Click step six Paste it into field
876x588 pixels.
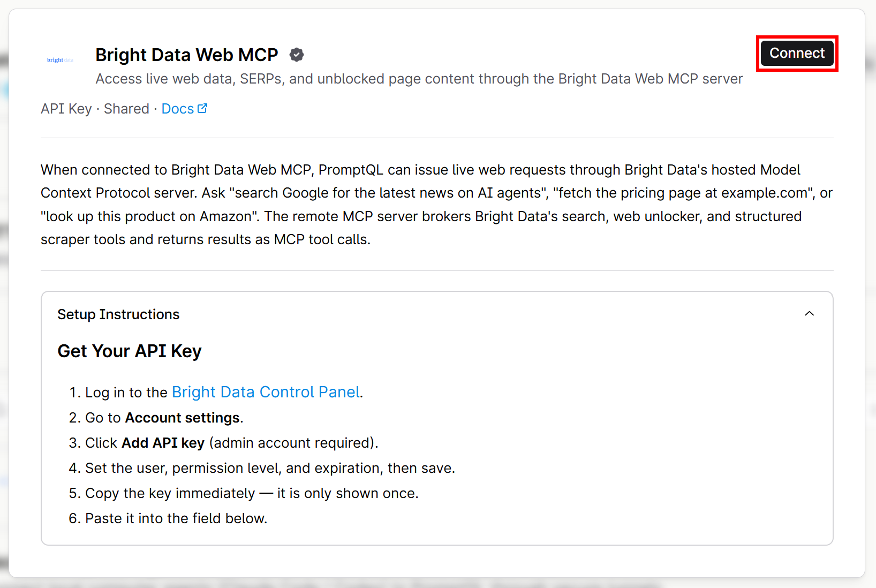[168, 518]
